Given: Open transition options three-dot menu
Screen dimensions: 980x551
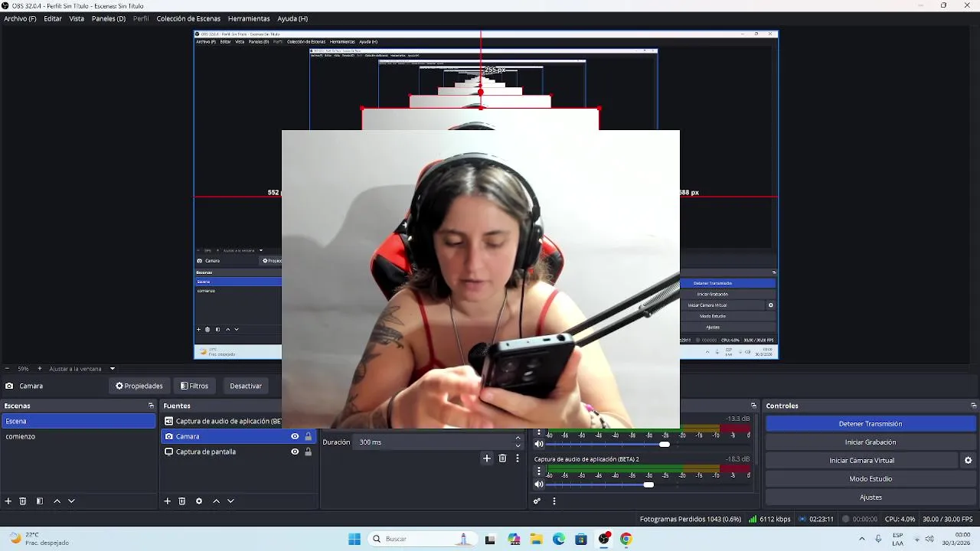Looking at the screenshot, I should tap(518, 458).
